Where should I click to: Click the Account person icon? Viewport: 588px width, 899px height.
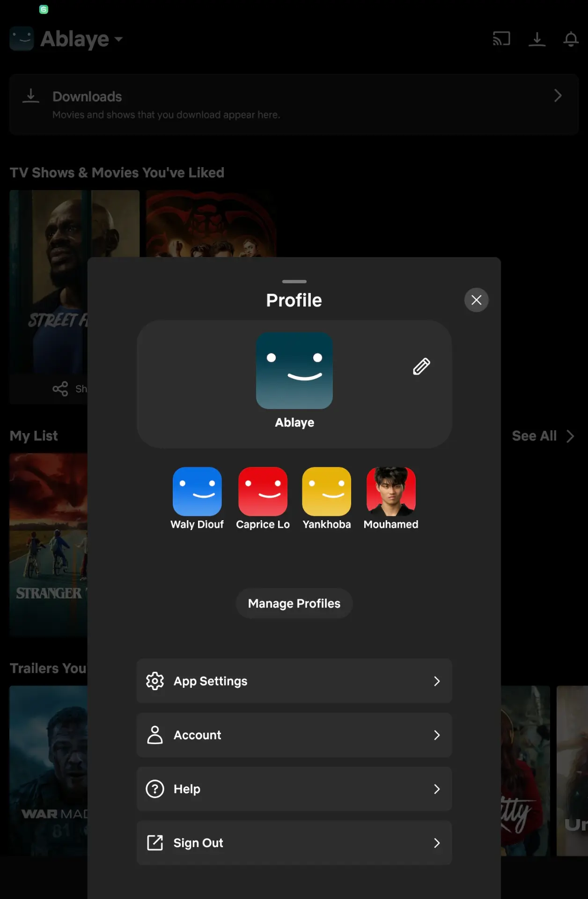click(155, 735)
